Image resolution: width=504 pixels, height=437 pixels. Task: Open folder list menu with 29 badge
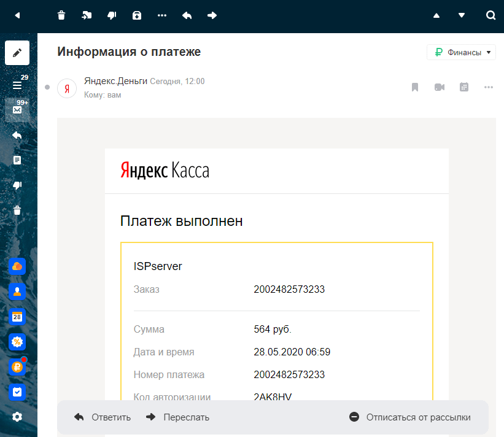17,85
